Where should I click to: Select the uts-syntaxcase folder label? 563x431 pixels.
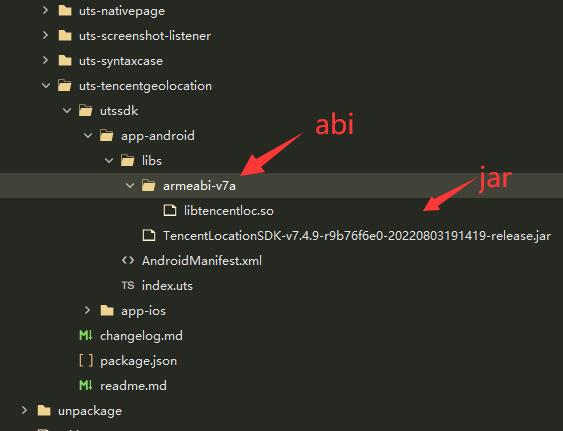[x=121, y=61]
